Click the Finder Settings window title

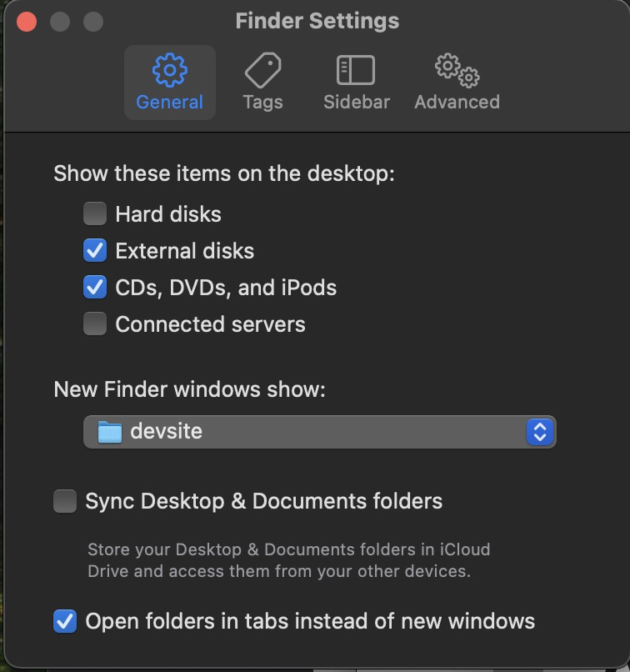(317, 21)
